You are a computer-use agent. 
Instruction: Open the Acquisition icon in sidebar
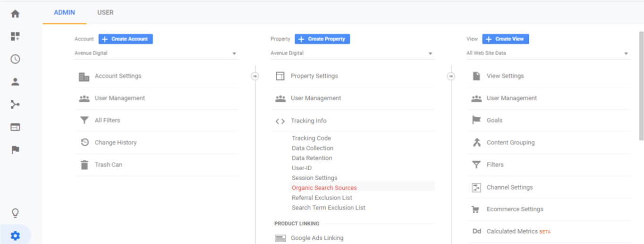coord(15,105)
